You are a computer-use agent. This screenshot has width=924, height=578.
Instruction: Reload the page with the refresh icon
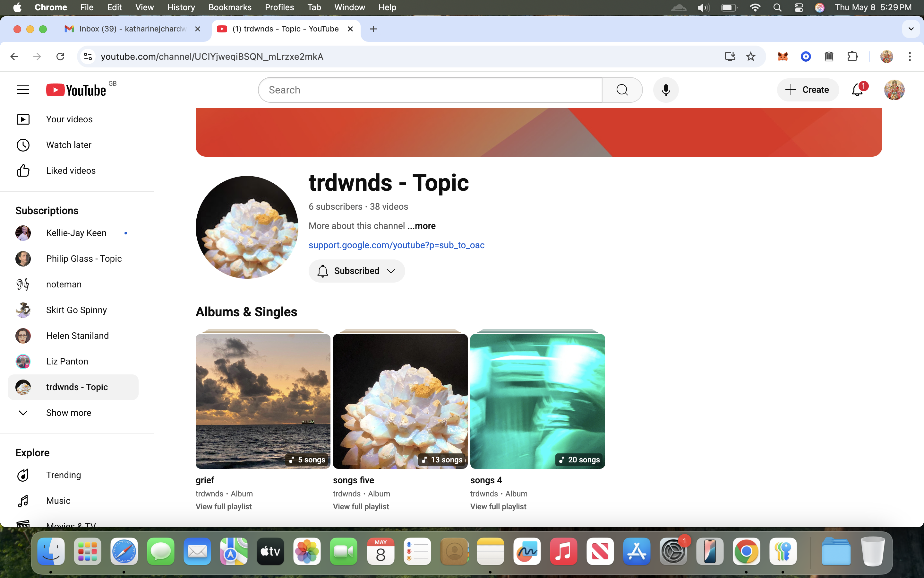pos(60,57)
